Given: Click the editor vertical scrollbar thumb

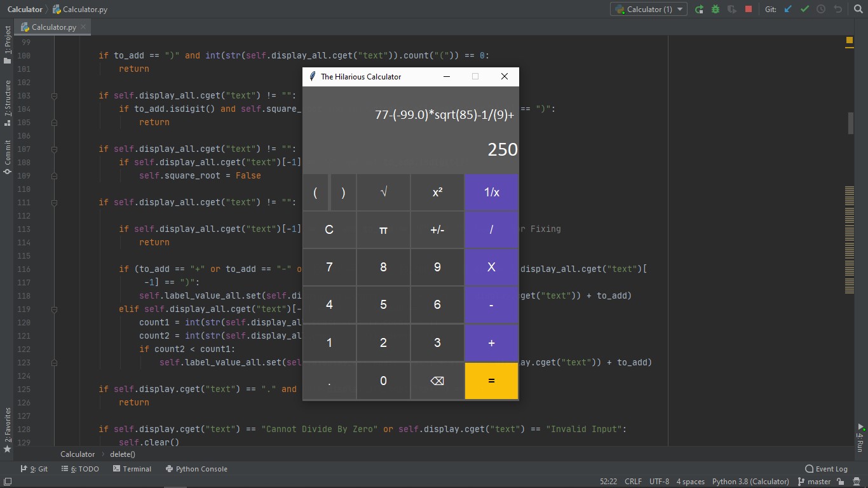Looking at the screenshot, I should 850,123.
